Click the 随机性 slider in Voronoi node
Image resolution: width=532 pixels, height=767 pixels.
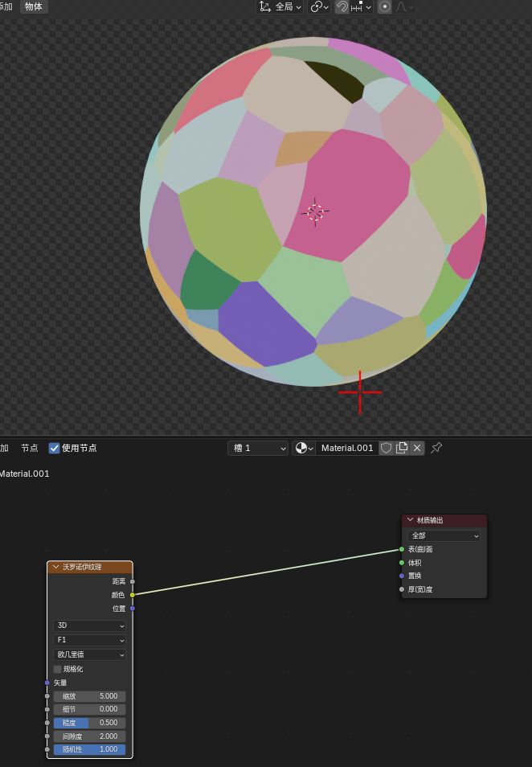point(90,749)
